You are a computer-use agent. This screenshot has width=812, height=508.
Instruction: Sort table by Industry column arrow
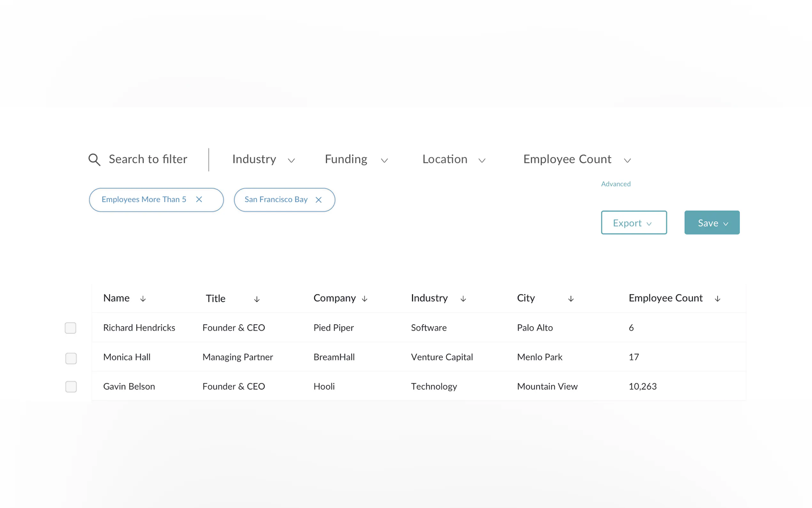tap(463, 299)
